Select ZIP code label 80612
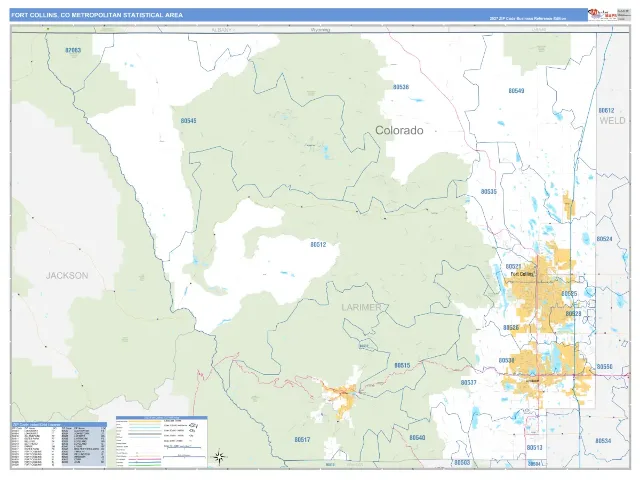 606,111
